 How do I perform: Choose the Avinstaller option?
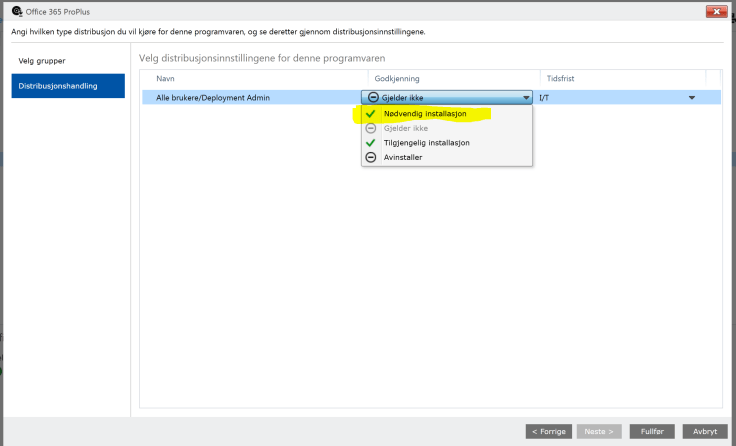(447, 157)
